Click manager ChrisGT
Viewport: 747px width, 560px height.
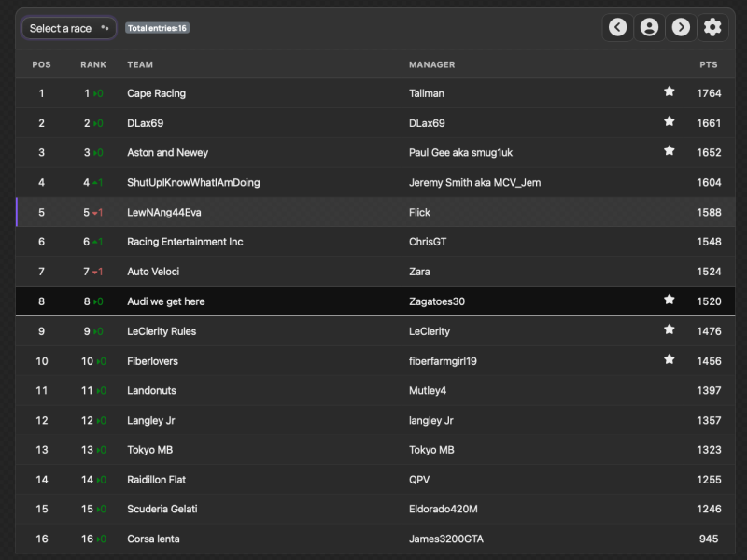(x=428, y=242)
